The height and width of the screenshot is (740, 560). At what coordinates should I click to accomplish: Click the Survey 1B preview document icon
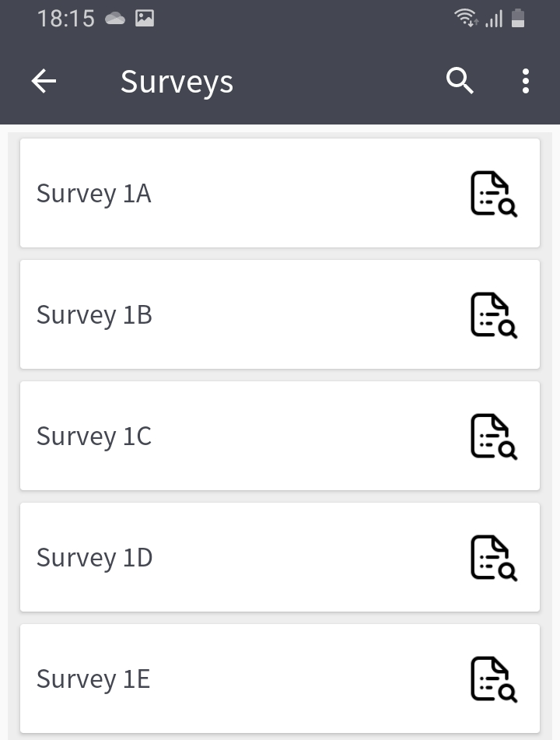pyautogui.click(x=493, y=315)
